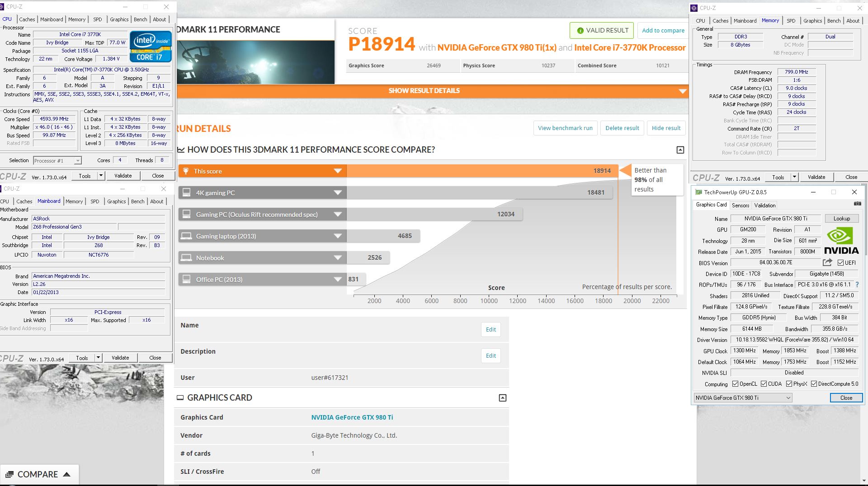Image resolution: width=868 pixels, height=486 pixels.
Task: Click Edit button next to Name
Action: [491, 329]
